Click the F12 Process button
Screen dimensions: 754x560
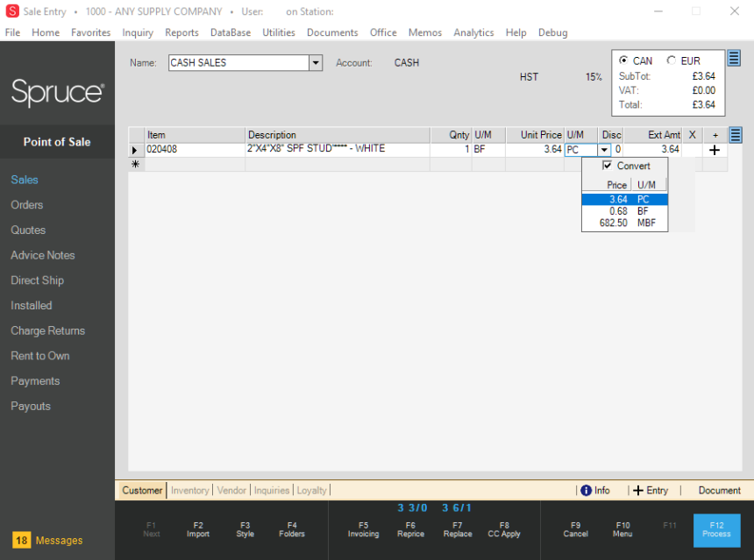(x=716, y=530)
